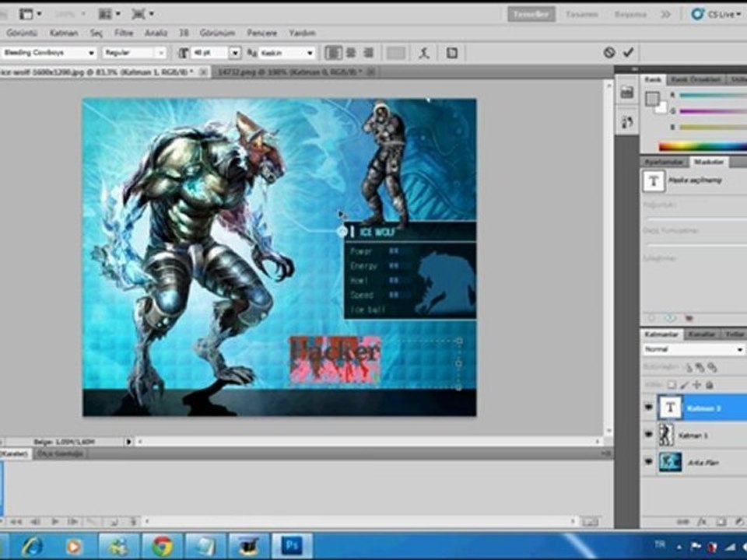
Task: Open the Katman menu
Action: point(64,33)
